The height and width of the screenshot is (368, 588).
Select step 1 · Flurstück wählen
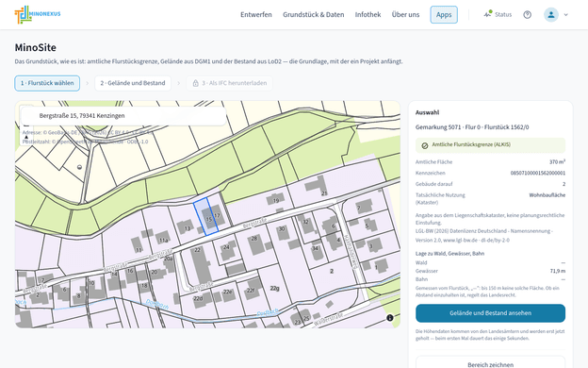tap(47, 83)
